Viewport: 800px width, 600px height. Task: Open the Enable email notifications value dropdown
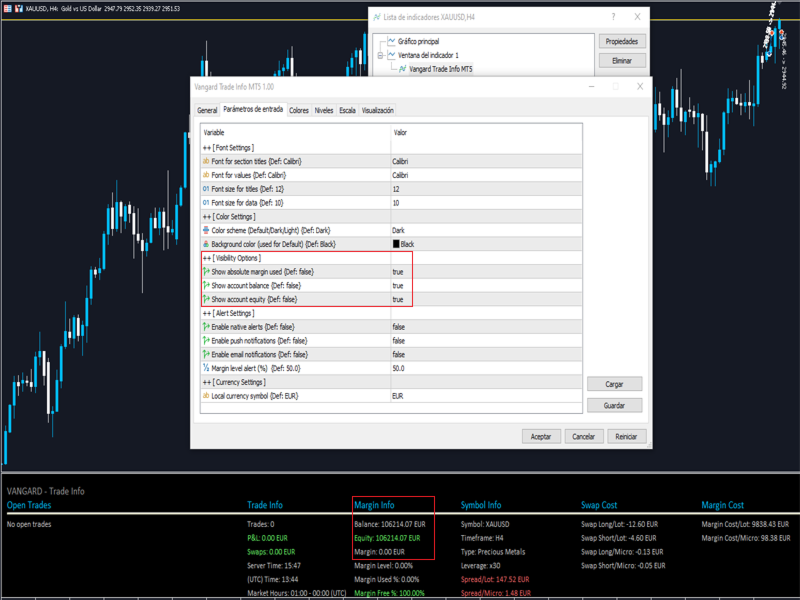[x=486, y=355]
